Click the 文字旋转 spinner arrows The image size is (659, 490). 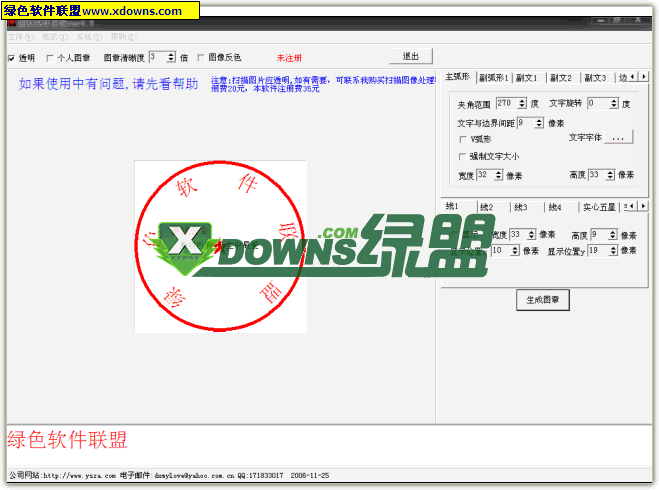pos(614,103)
